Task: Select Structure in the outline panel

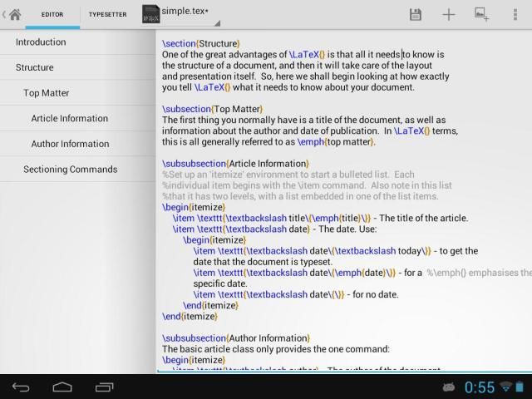Action: [34, 67]
